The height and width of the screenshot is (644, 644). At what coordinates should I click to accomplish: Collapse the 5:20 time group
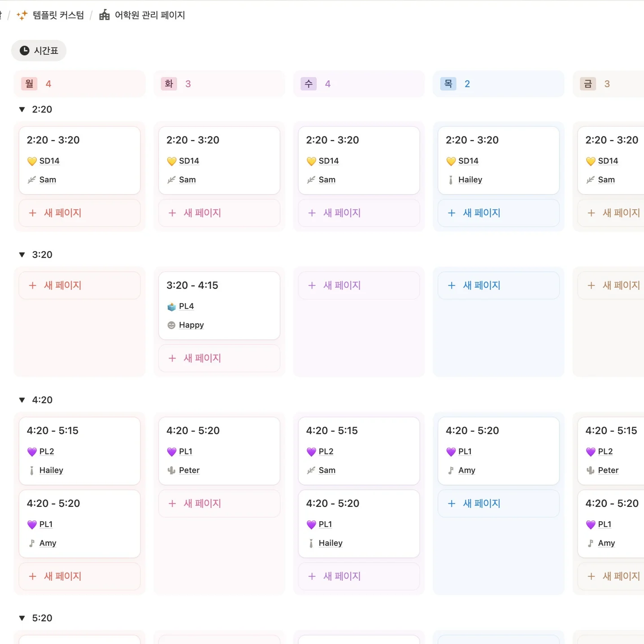pos(22,618)
